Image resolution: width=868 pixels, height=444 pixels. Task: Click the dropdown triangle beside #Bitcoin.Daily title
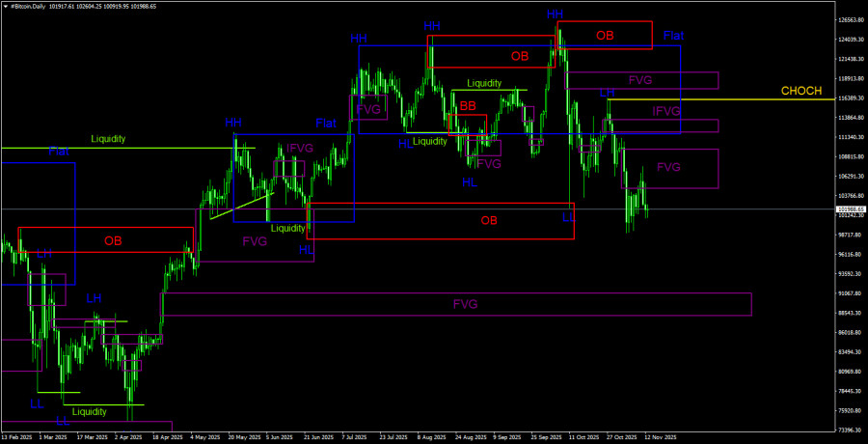tap(5, 6)
